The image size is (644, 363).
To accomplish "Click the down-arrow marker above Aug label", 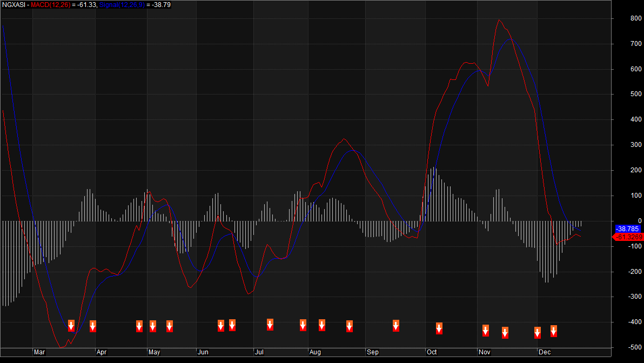I will (x=322, y=325).
